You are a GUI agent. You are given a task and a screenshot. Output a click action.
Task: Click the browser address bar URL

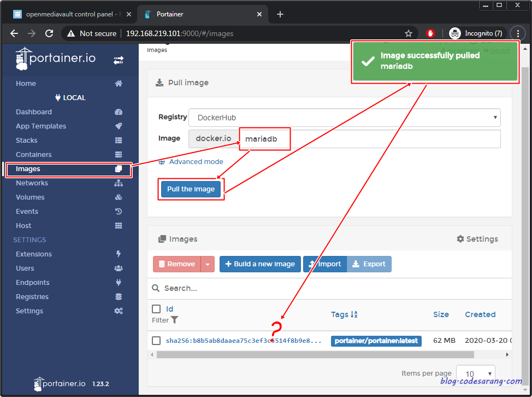[x=180, y=33]
